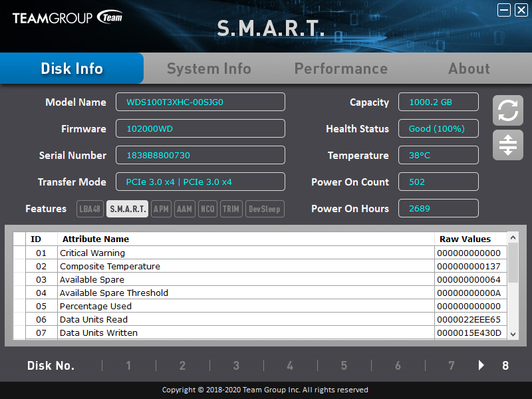Select disk number 4
This screenshot has height=399, width=532.
(290, 365)
